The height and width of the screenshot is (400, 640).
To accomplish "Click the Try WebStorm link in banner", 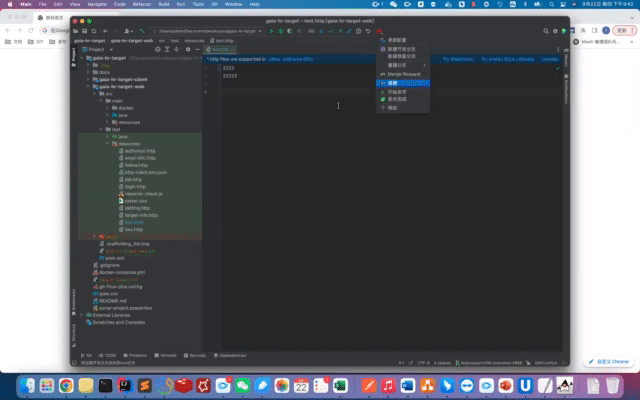I will pos(458,59).
